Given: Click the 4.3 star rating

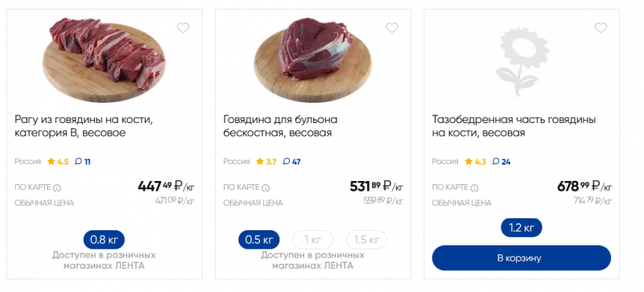Looking at the screenshot, I should click(x=475, y=162).
